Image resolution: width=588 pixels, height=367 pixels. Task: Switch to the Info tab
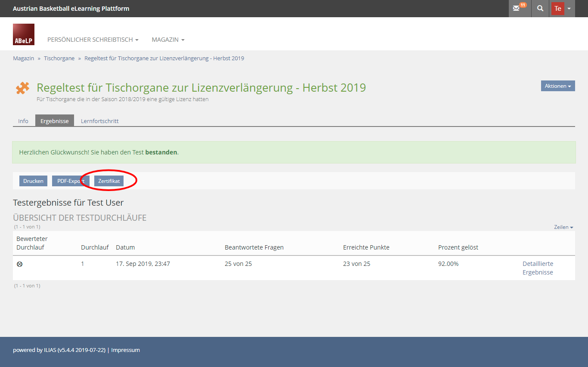coord(23,121)
